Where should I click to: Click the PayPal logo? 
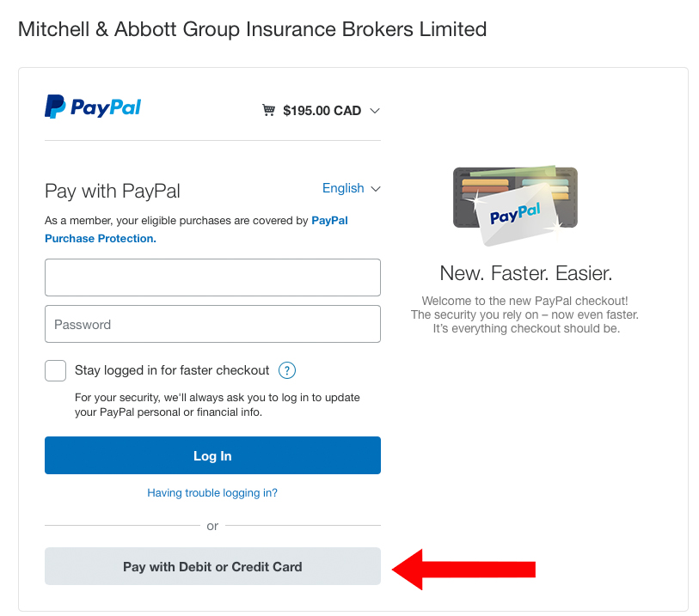coord(93,107)
